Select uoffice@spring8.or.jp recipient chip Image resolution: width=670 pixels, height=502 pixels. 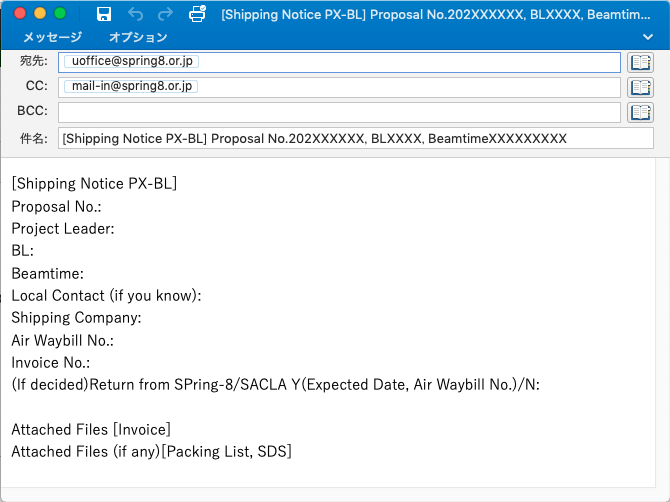coord(131,61)
